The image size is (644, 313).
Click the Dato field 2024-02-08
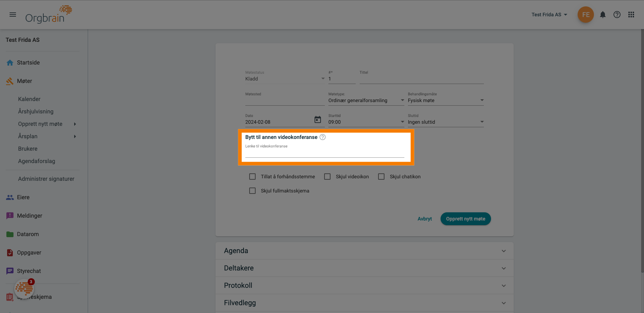click(279, 122)
